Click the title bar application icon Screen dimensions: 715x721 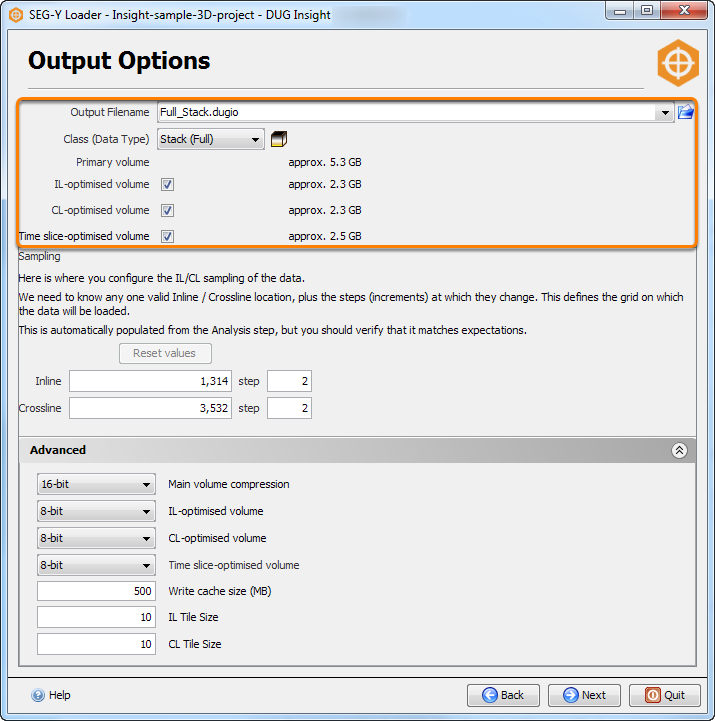(16, 15)
